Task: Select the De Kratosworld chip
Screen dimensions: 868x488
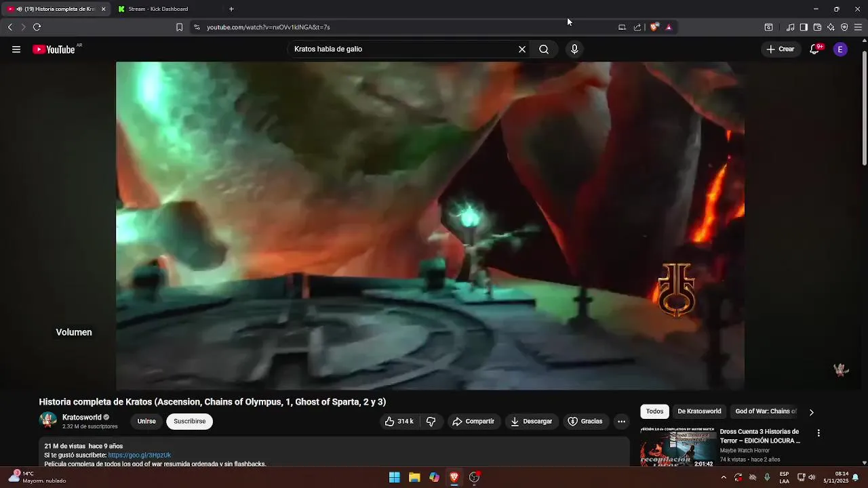Action: coord(699,411)
